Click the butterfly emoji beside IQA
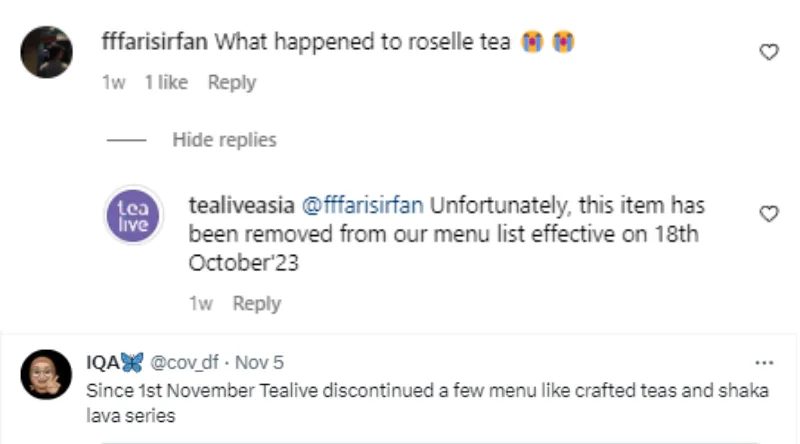Screen dimensions: 800x444 (x=132, y=362)
